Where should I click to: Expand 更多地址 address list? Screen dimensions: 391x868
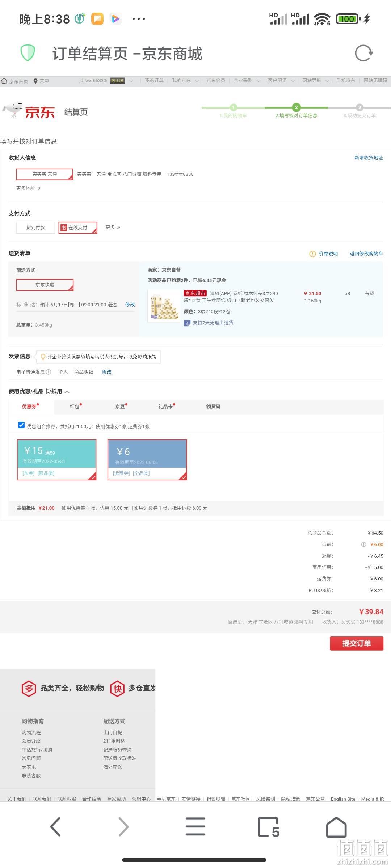[28, 188]
